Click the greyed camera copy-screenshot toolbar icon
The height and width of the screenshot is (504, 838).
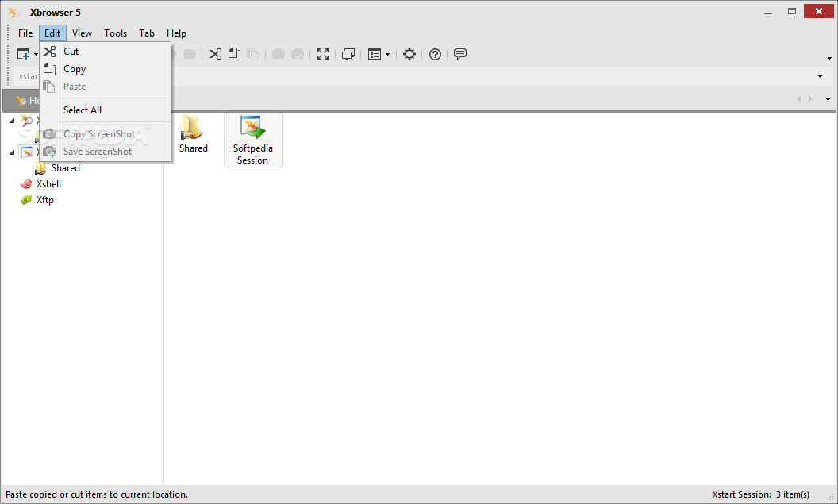[279, 54]
